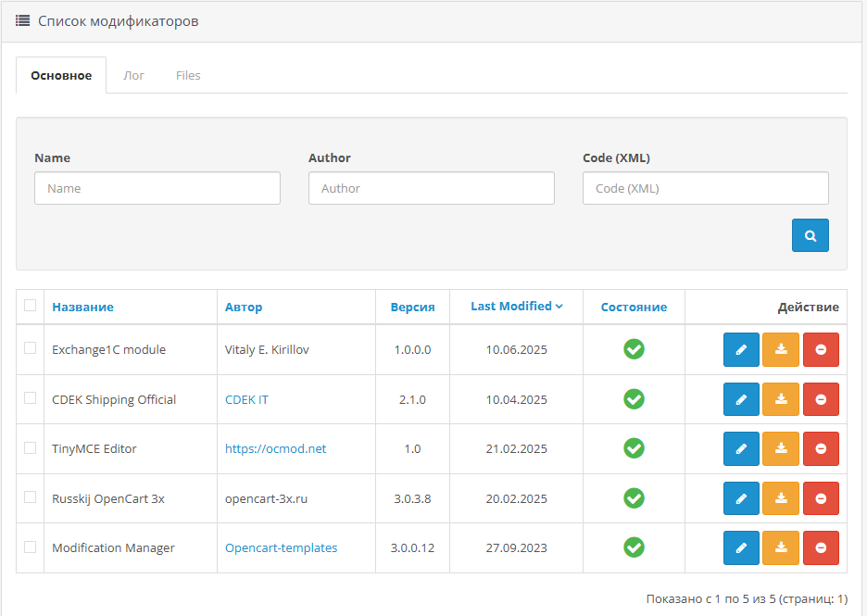The height and width of the screenshot is (616, 867).
Task: Download the Exchange1C module modifier
Action: click(781, 349)
